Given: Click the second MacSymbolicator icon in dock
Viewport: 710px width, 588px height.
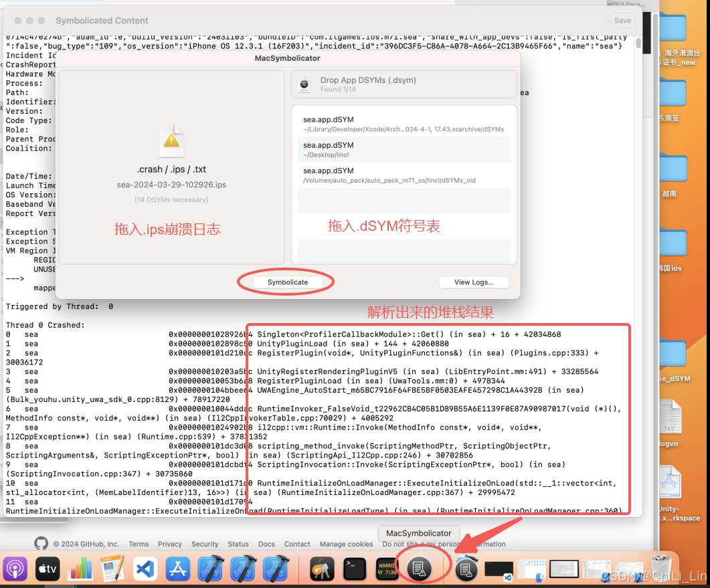Looking at the screenshot, I should tap(466, 569).
